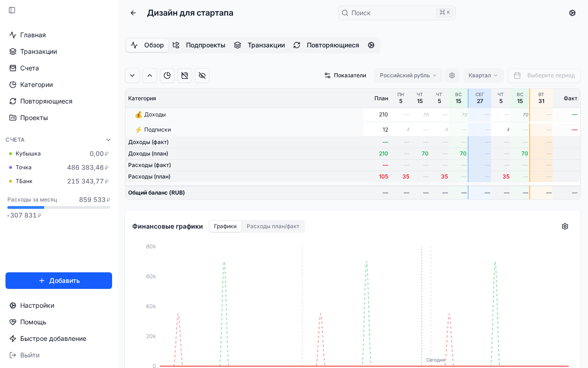The width and height of the screenshot is (588, 368).
Task: Collapse all rows with the up chevron
Action: click(150, 75)
